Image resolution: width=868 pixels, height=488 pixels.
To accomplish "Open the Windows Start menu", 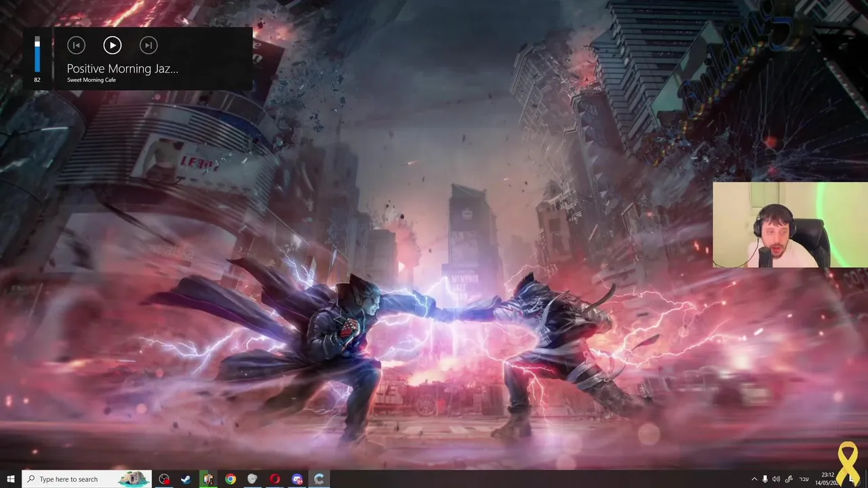I will click(x=10, y=479).
